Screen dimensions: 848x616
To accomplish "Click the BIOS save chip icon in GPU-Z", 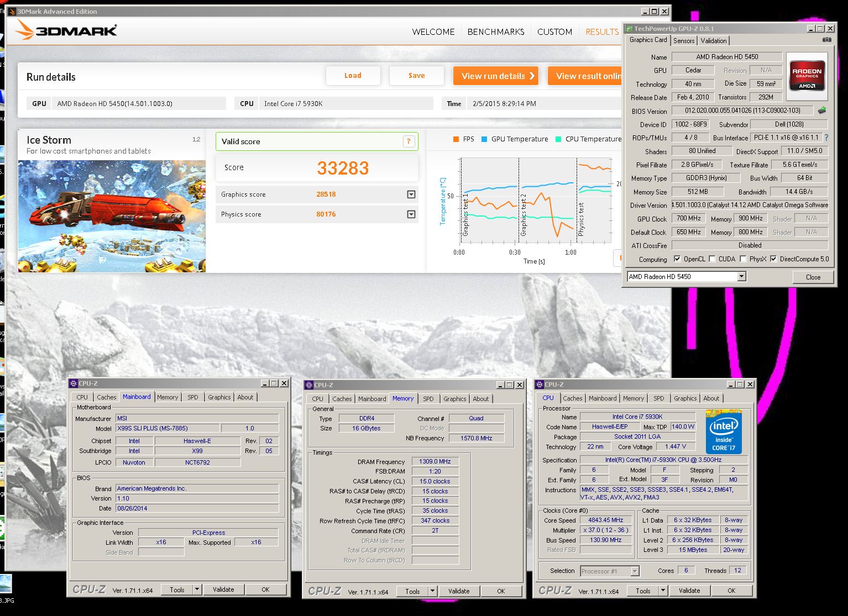I will click(822, 110).
